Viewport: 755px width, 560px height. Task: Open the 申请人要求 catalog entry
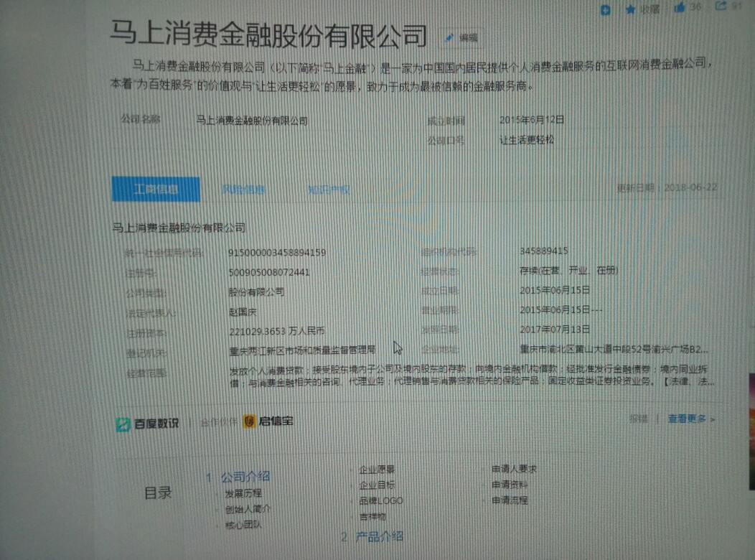514,469
